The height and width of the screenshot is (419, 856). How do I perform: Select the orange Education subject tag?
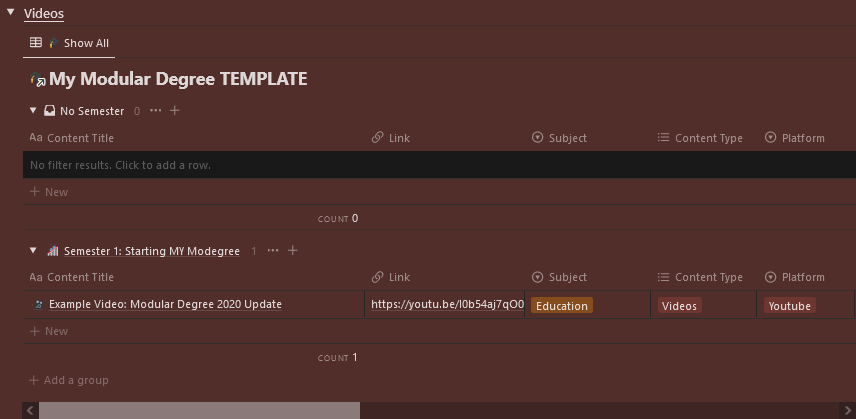tap(561, 306)
